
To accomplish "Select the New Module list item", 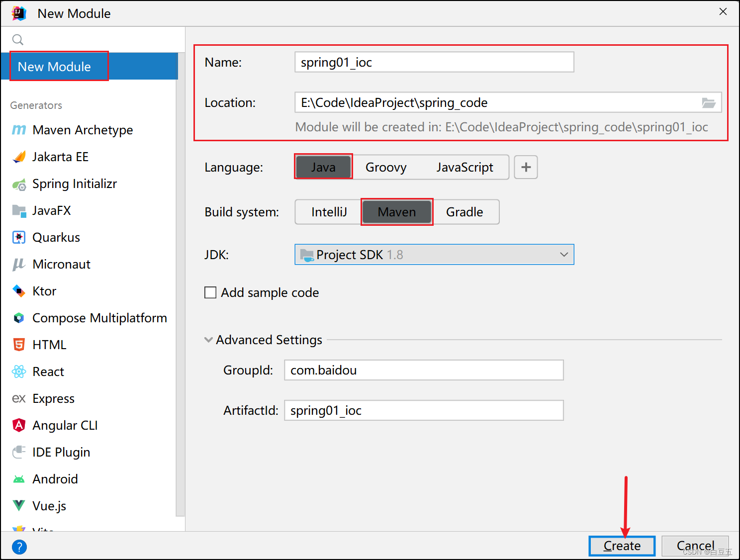I will (x=89, y=66).
